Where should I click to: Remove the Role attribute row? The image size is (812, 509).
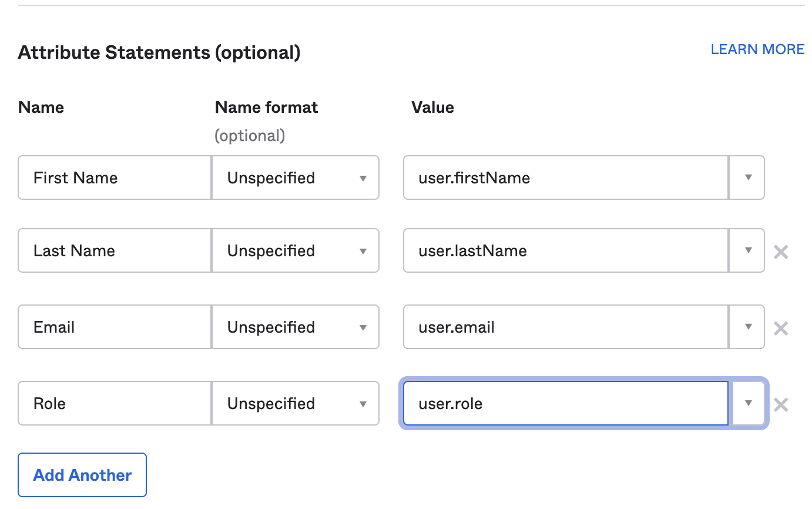coord(781,404)
